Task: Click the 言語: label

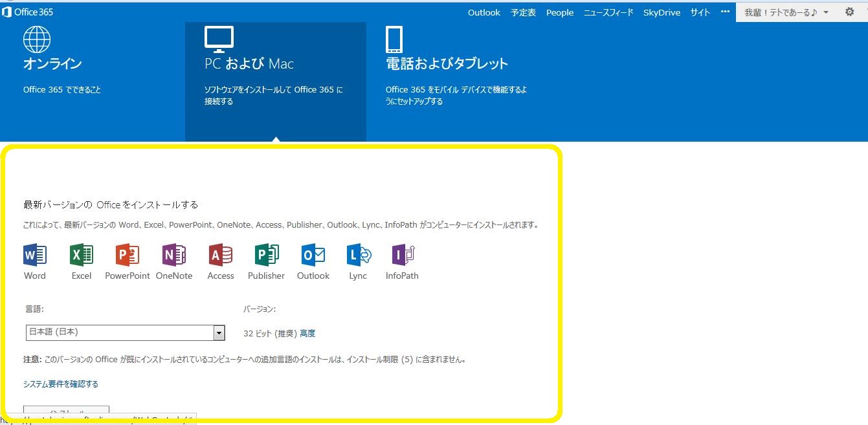Action: [34, 309]
